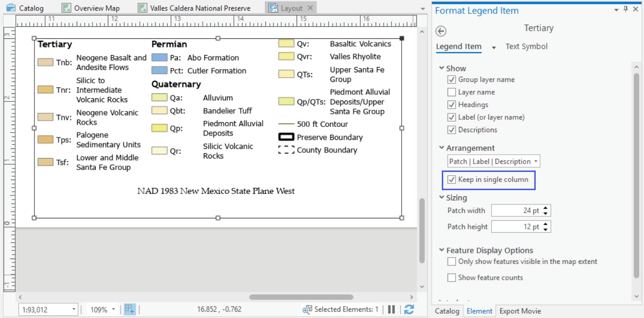Click the yellow Qa legend color patch
644x318 pixels.
pos(159,97)
